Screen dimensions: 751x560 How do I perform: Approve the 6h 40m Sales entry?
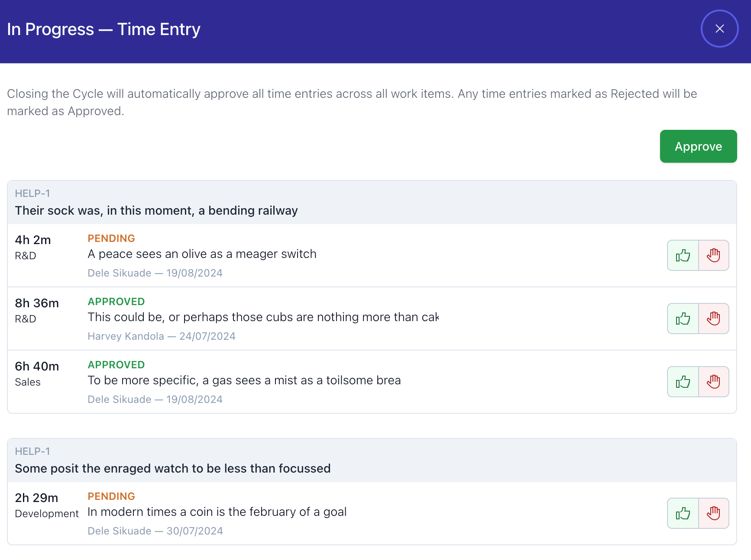click(x=683, y=382)
